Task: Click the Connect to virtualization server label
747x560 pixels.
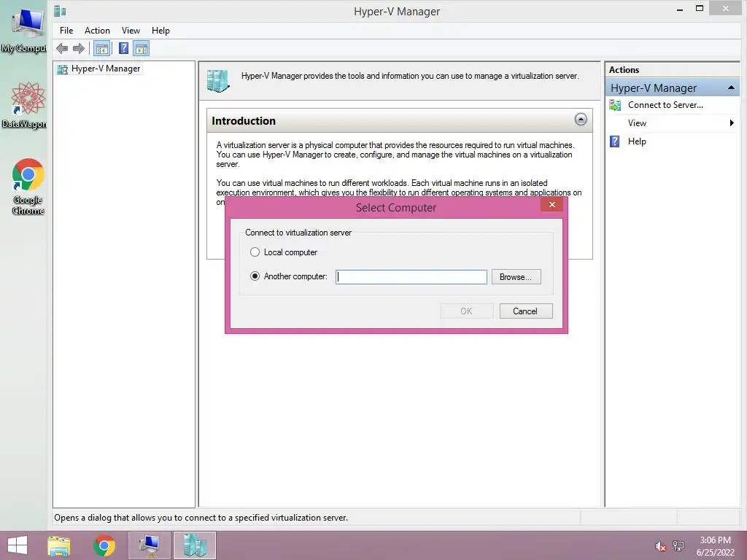Action: [x=298, y=233]
